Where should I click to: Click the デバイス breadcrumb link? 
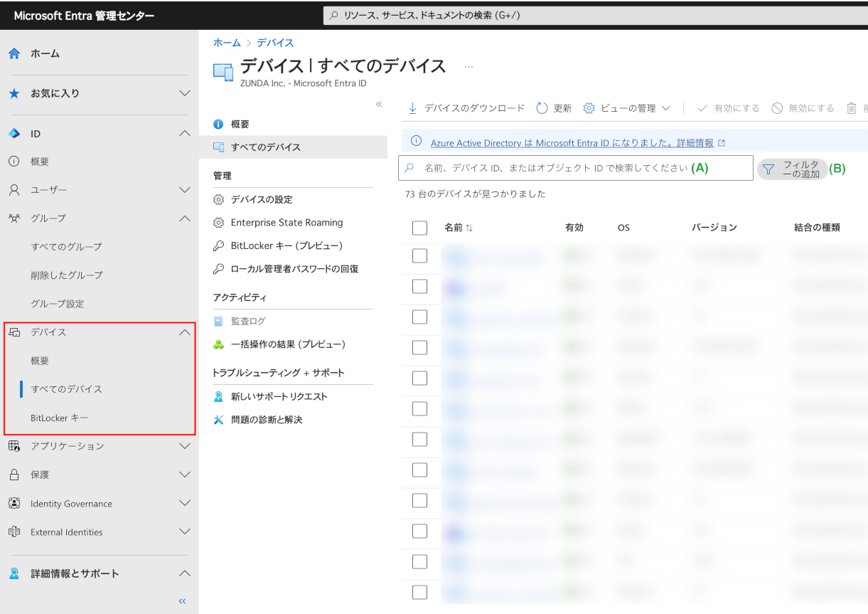(x=275, y=43)
